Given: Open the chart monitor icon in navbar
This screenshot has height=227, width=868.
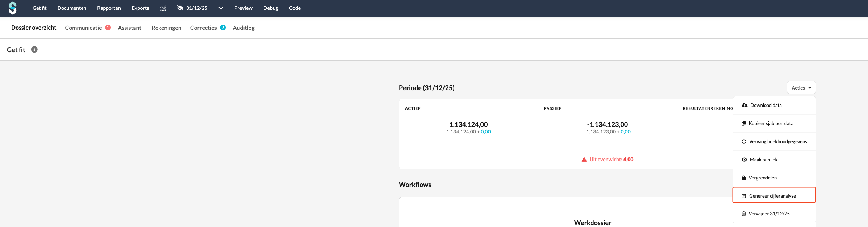Looking at the screenshot, I should (163, 8).
